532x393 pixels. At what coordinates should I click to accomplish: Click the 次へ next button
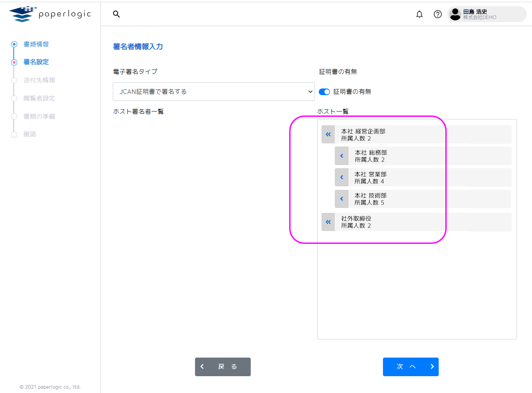pos(410,367)
